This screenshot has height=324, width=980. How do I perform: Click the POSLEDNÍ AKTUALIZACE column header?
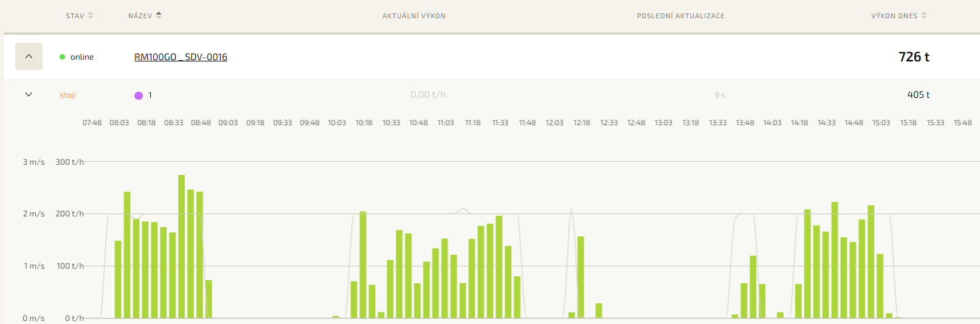coord(681,16)
